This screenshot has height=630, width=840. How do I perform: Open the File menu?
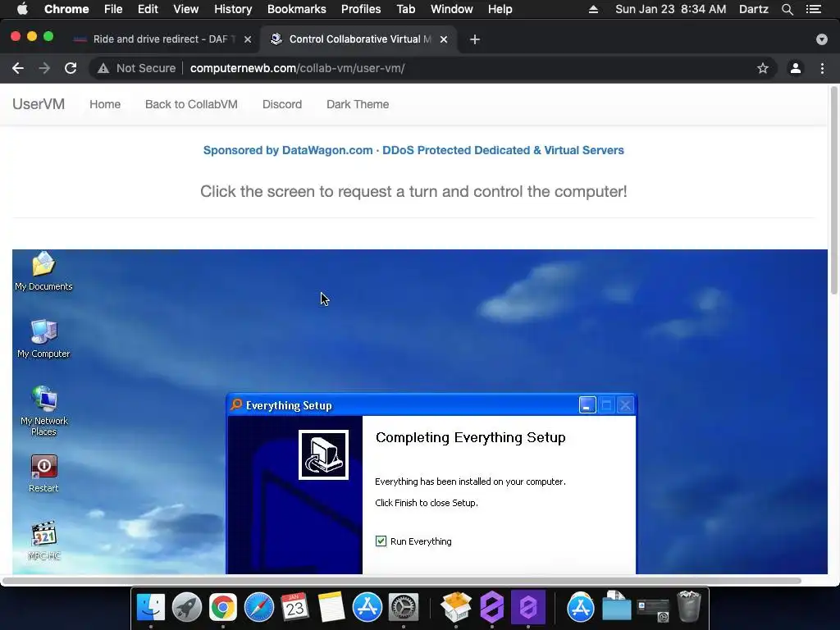click(x=113, y=9)
